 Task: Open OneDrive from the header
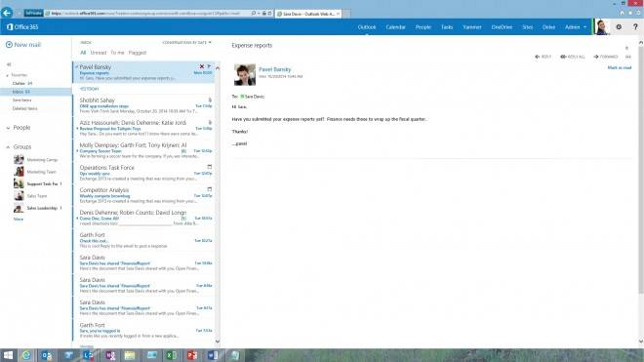pos(502,27)
